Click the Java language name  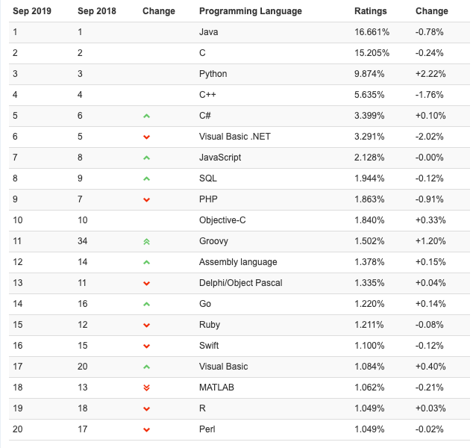208,32
